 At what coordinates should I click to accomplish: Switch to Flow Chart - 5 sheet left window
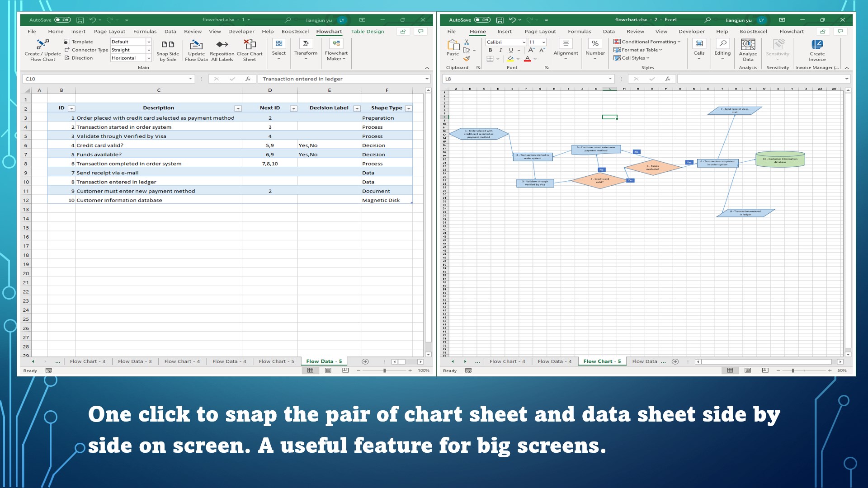pyautogui.click(x=276, y=361)
